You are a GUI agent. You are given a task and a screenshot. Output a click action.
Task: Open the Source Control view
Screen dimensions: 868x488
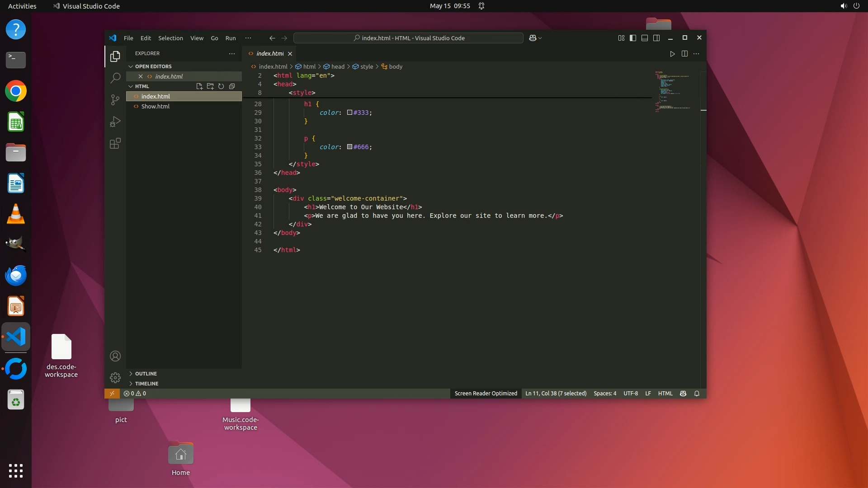(115, 99)
